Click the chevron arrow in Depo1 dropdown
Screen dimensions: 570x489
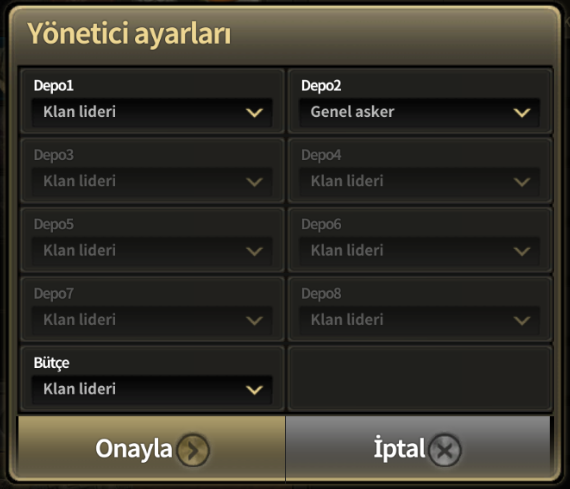(x=254, y=113)
